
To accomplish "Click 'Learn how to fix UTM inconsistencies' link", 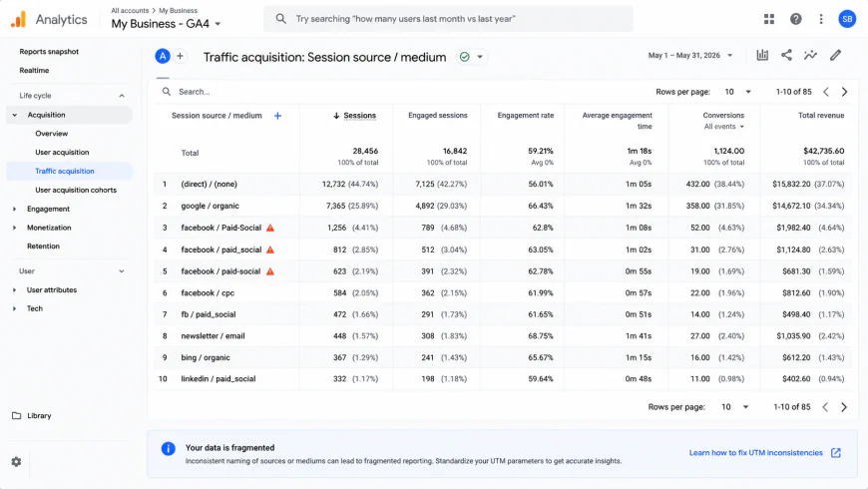I will click(x=755, y=452).
